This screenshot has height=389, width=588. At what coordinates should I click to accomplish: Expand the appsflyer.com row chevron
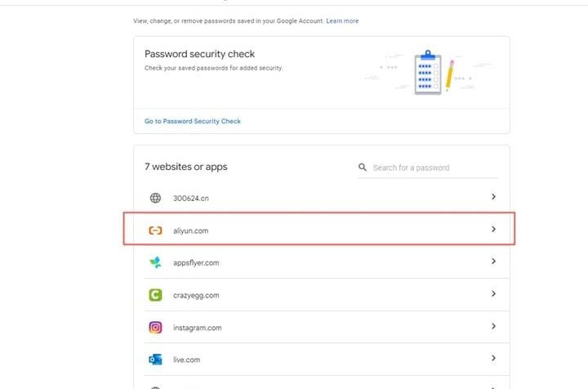coord(493,262)
